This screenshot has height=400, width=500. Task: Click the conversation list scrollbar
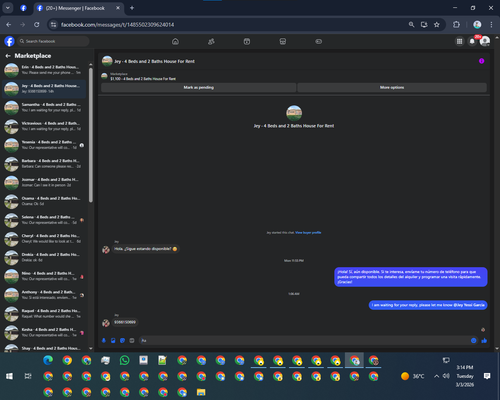click(91, 135)
